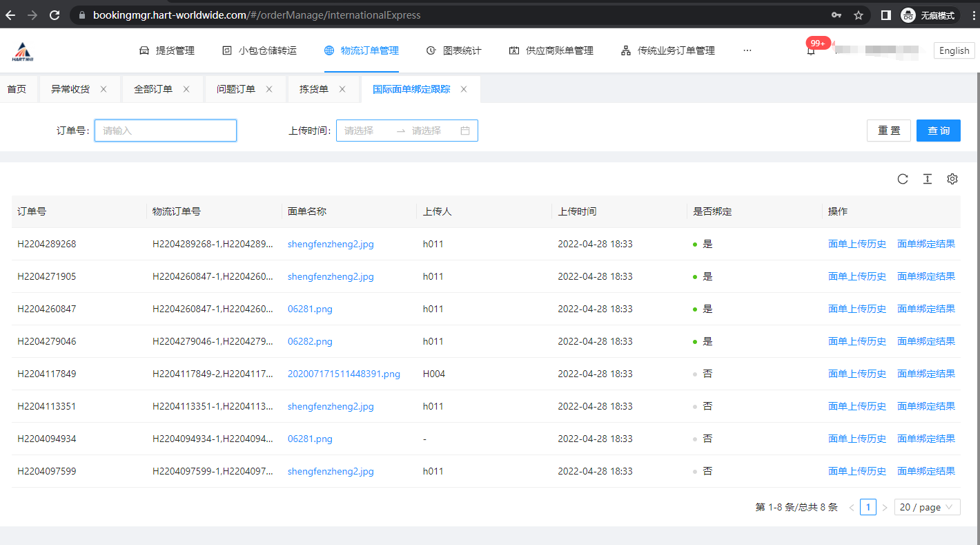Open the table density icon
Screen dimensions: 980x545
click(928, 180)
